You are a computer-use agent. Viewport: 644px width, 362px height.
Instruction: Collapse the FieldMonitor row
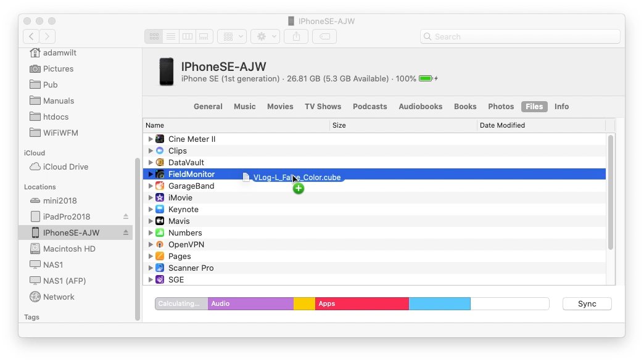pos(150,174)
